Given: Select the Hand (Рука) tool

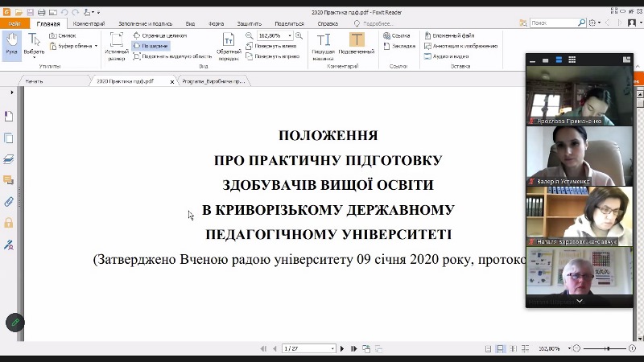Looking at the screenshot, I should (11, 46).
